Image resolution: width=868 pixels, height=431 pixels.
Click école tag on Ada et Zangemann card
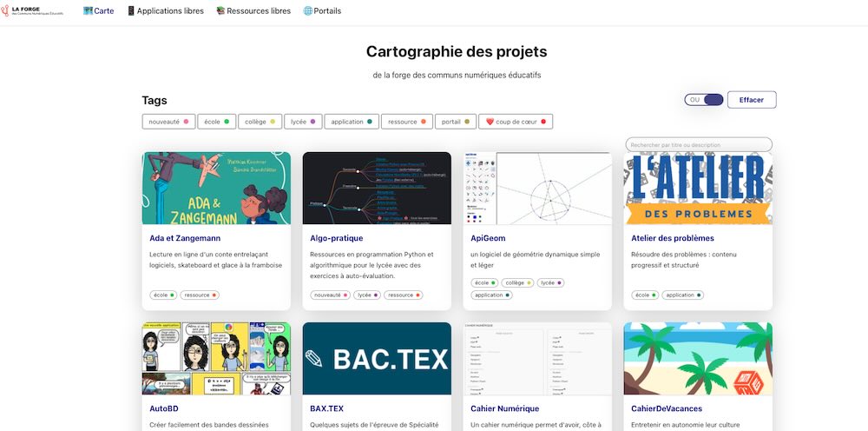pyautogui.click(x=163, y=295)
